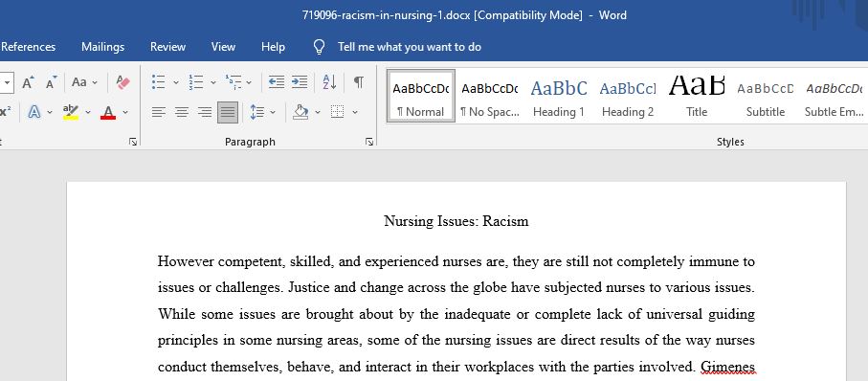Open the Mailings tab
The image size is (868, 381).
pyautogui.click(x=103, y=47)
